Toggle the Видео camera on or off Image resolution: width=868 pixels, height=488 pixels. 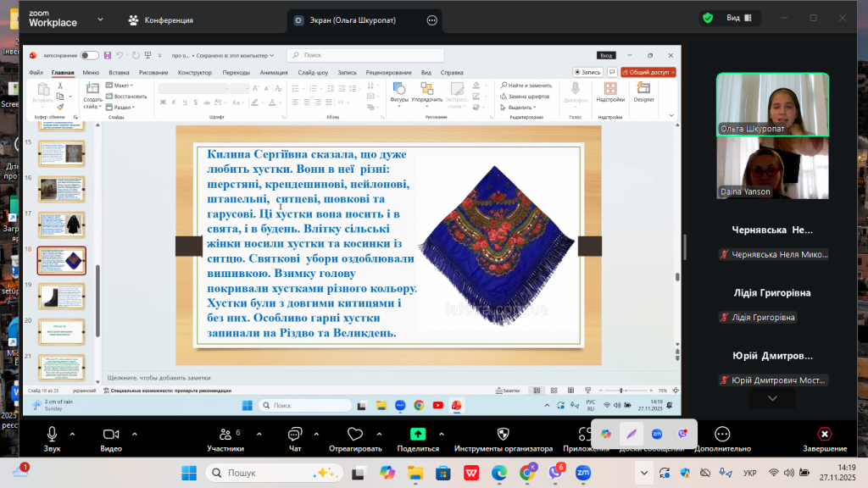(x=111, y=434)
